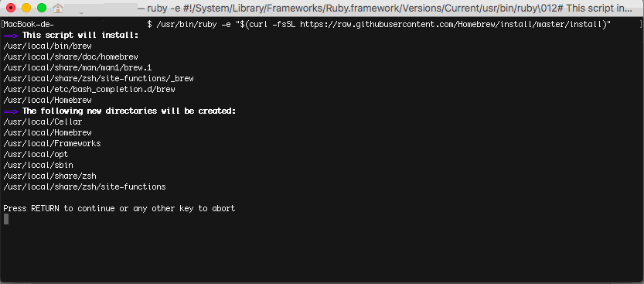The height and width of the screenshot is (284, 644).
Task: Click the gray terminal cursor block
Action: pyautogui.click(x=6, y=220)
